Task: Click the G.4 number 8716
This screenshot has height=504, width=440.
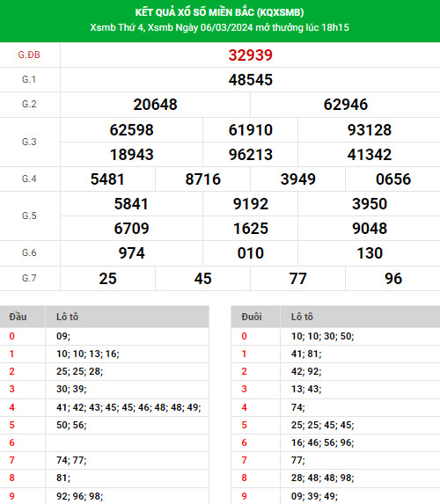Action: pyautogui.click(x=202, y=179)
